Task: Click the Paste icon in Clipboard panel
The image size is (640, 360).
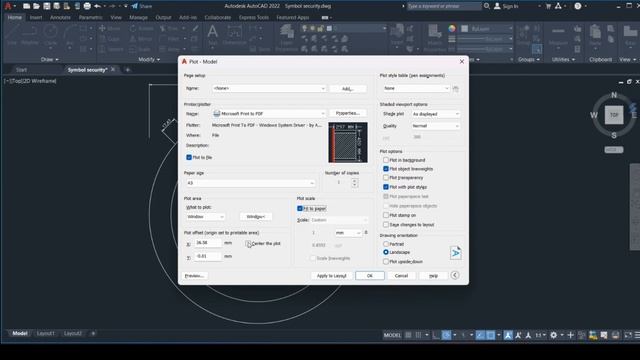Action: [595, 35]
